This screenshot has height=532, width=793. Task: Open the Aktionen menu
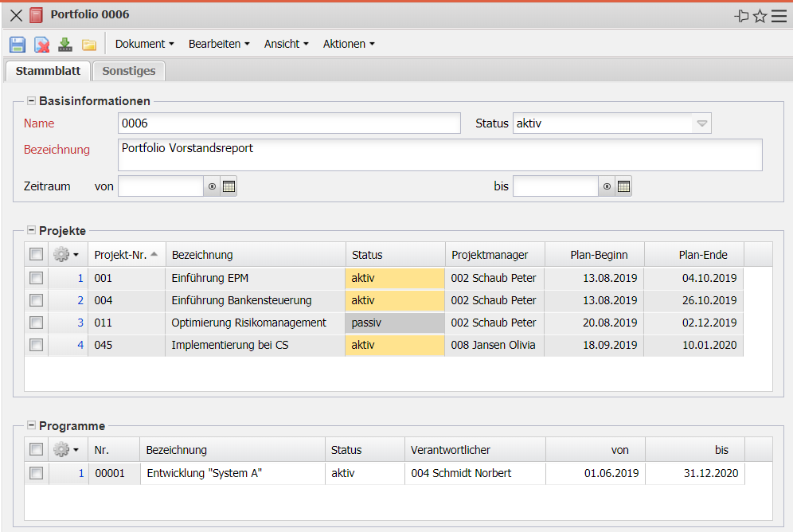(x=348, y=45)
